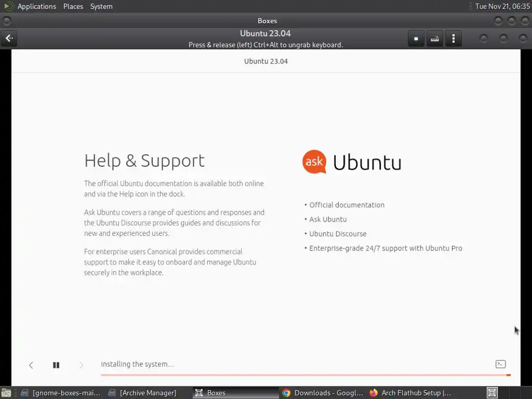
Task: Select the Boxes taskbar entry
Action: pyautogui.click(x=235, y=393)
